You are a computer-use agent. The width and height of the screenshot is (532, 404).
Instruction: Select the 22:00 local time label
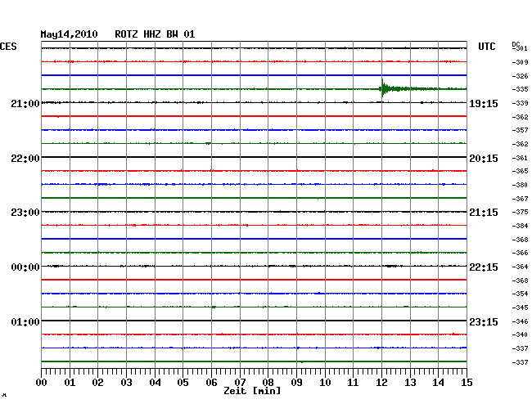point(25,159)
